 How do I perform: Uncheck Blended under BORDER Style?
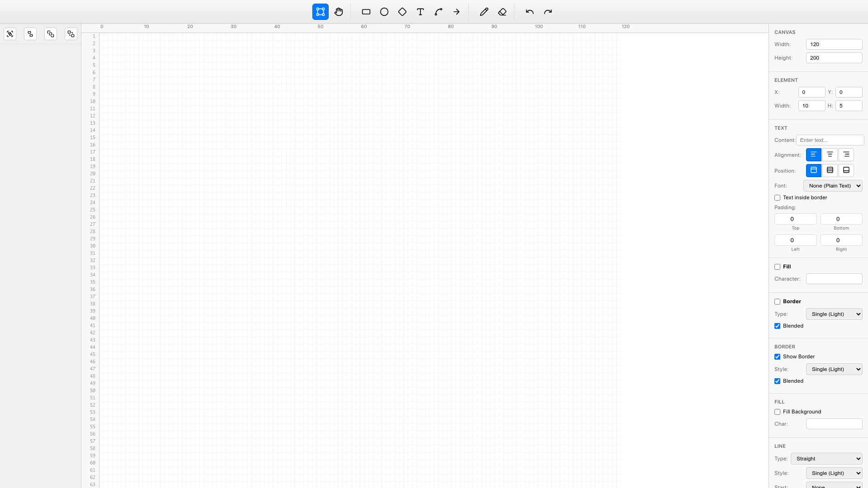tap(778, 381)
